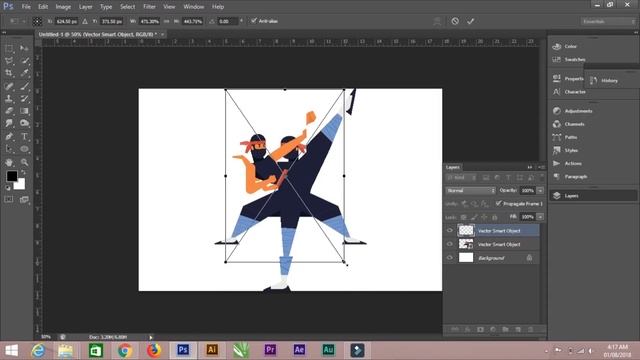Select the Pen tool

coord(9,136)
